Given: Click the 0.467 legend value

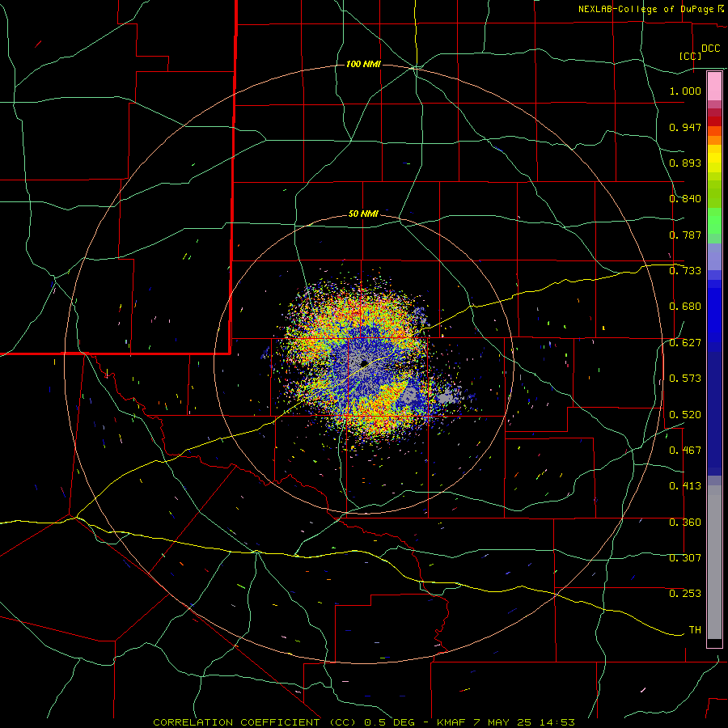Looking at the screenshot, I should click(x=685, y=451).
